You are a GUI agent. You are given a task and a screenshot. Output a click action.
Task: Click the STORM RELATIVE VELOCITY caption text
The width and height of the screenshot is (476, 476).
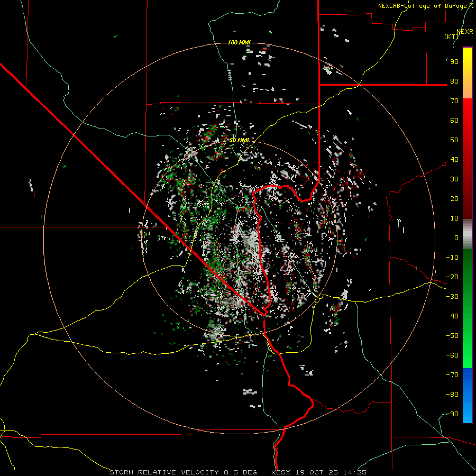[164, 472]
